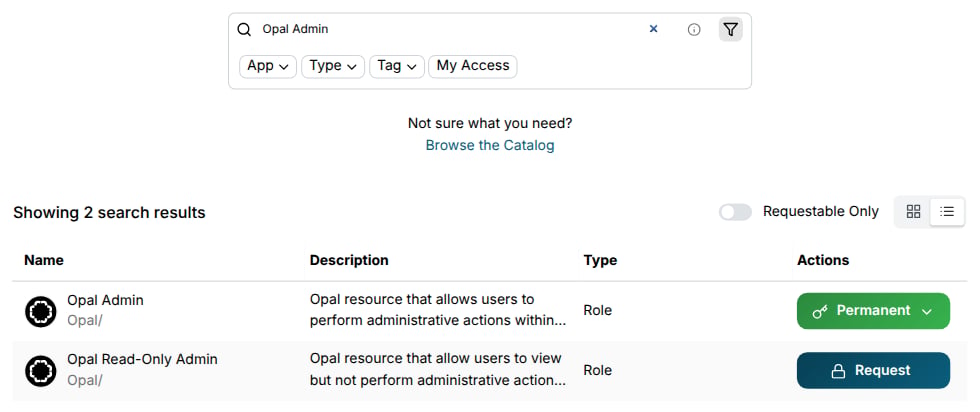The width and height of the screenshot is (980, 412).
Task: Click the Showing 2 search results text
Action: pos(109,213)
